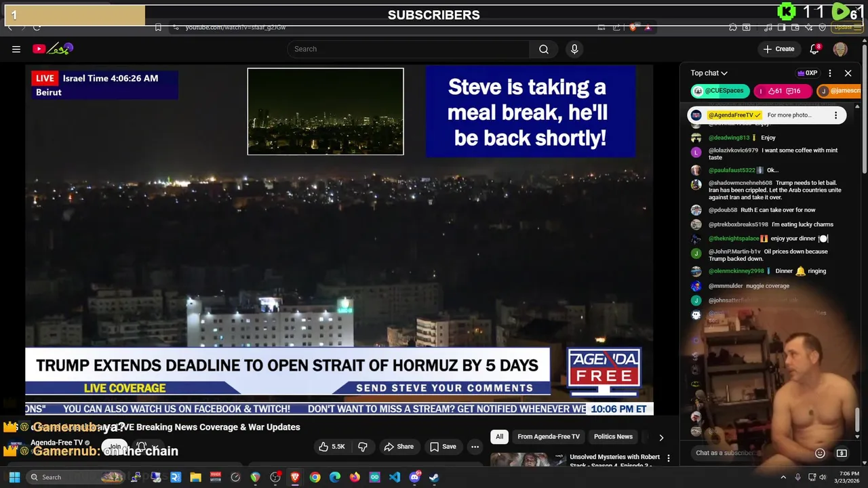The image size is (868, 488).
Task: Click username @theknightspalace in chat
Action: 734,239
